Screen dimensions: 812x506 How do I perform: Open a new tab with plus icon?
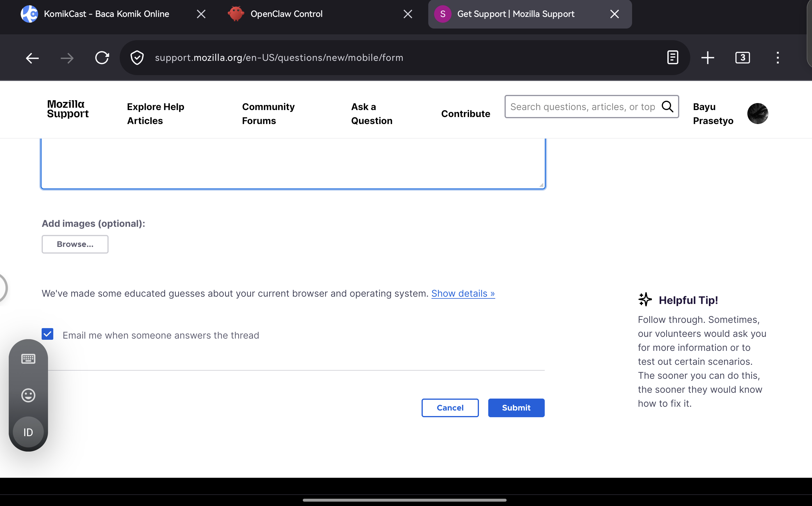pos(707,58)
